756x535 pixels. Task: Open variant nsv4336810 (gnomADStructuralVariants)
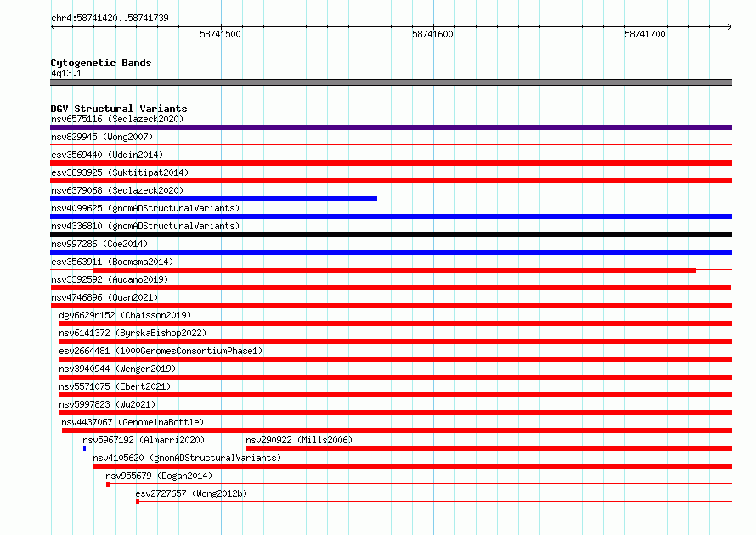pos(145,226)
